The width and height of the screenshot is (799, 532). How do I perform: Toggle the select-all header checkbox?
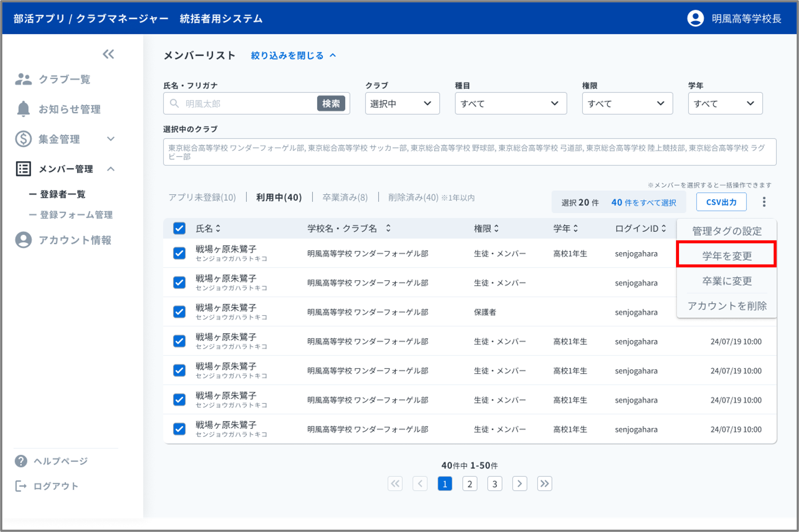[179, 228]
